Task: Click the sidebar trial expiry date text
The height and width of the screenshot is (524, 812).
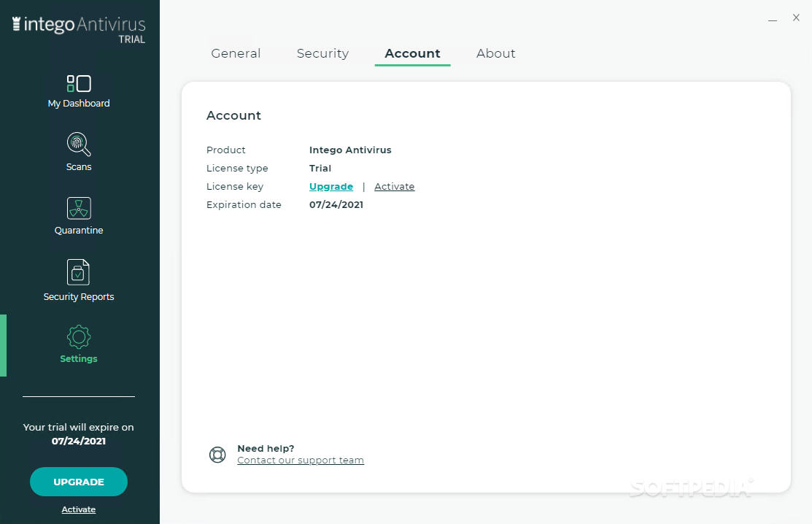Action: (x=79, y=441)
